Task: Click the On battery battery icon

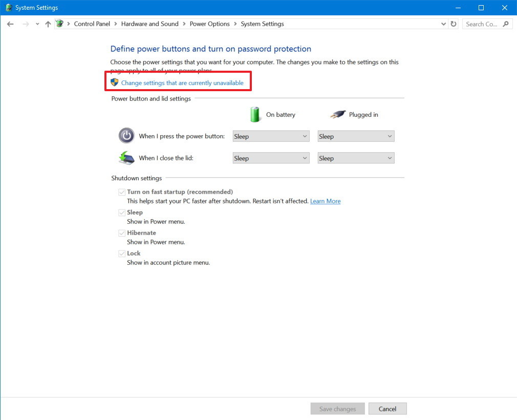Action: click(x=254, y=114)
